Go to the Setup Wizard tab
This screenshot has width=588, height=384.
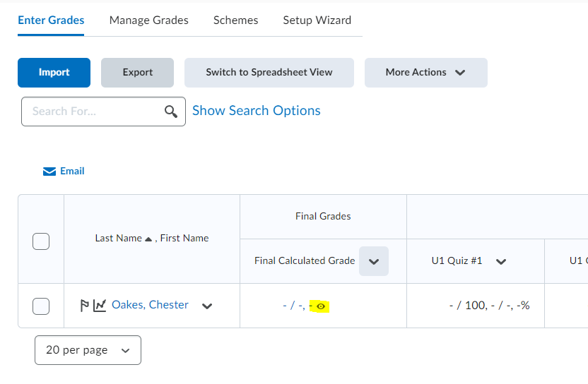pos(317,20)
